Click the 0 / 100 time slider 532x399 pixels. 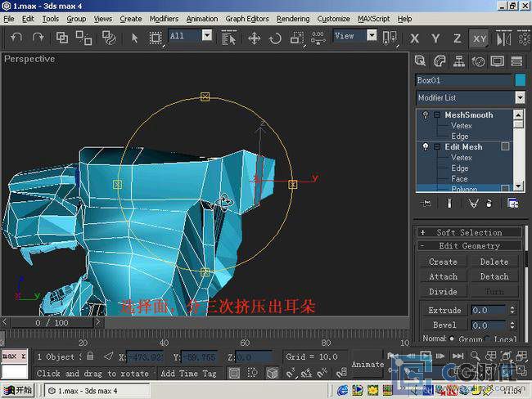pyautogui.click(x=52, y=322)
